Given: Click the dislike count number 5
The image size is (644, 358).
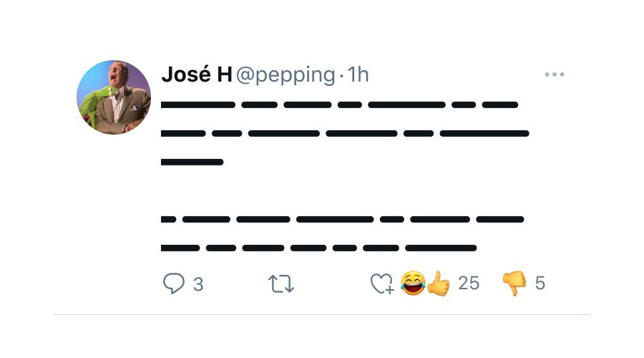Looking at the screenshot, I should tap(540, 284).
